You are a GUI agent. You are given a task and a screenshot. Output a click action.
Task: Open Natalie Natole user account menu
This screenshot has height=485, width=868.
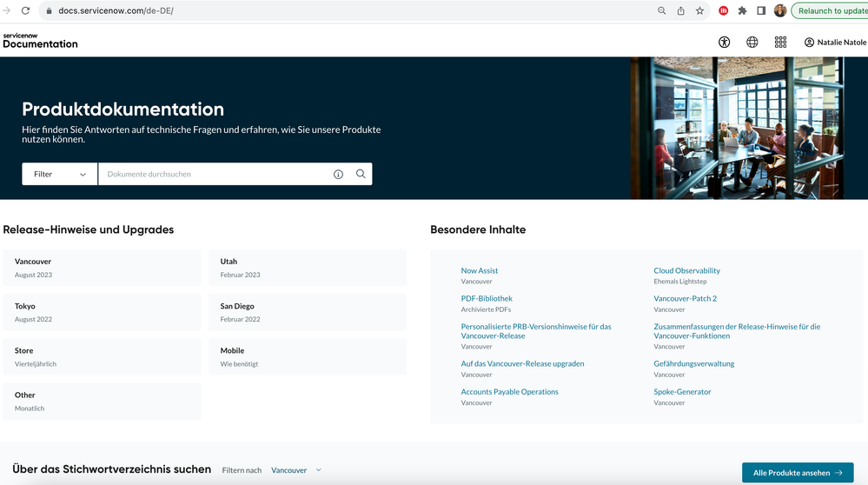835,42
